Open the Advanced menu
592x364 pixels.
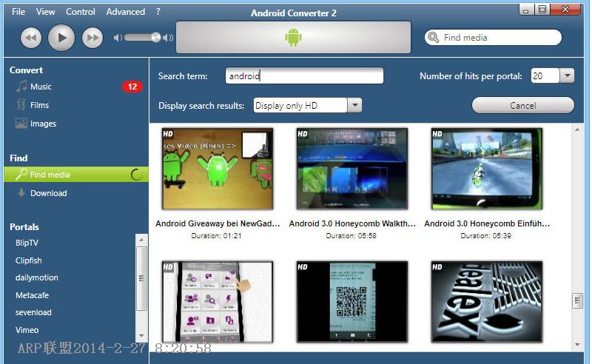tap(125, 12)
